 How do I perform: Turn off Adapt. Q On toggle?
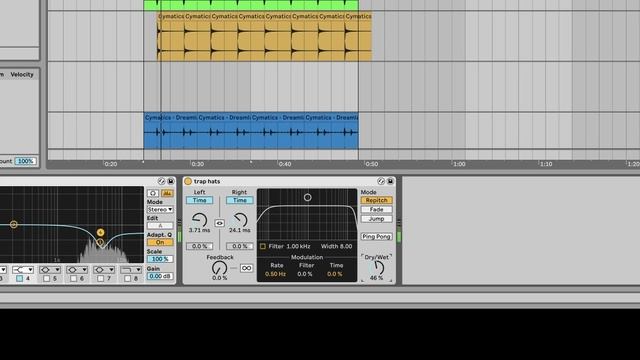click(x=160, y=242)
